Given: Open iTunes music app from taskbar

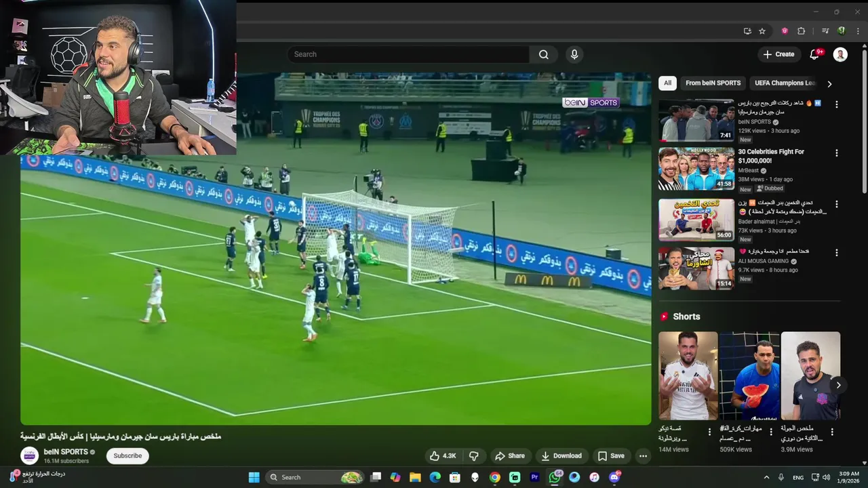Looking at the screenshot, I should click(x=594, y=477).
